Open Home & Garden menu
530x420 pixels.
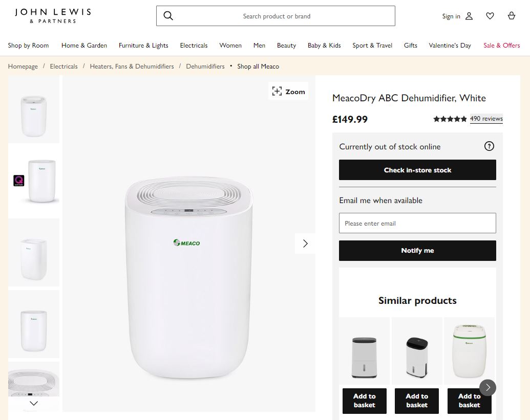coord(84,45)
